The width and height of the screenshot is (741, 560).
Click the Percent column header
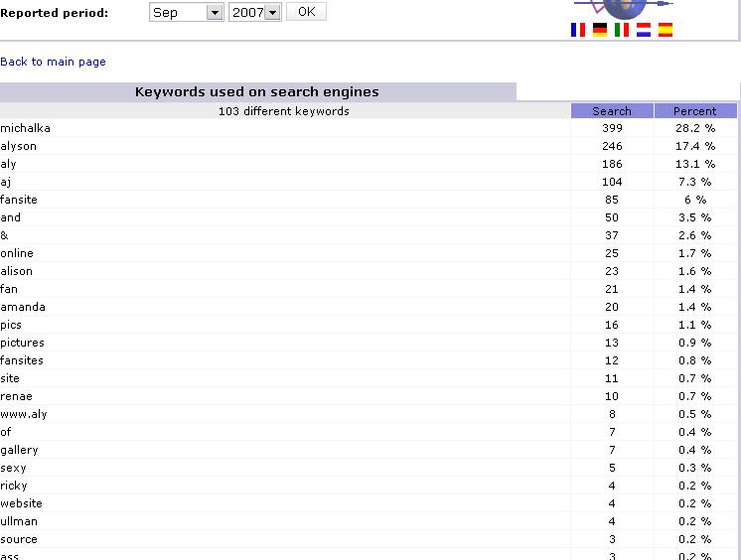tap(695, 111)
